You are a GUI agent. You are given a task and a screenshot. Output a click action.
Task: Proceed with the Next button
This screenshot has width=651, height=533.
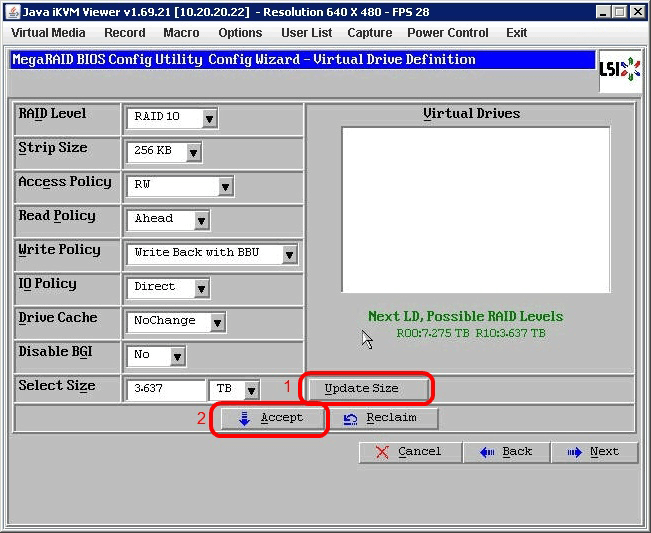click(x=593, y=452)
